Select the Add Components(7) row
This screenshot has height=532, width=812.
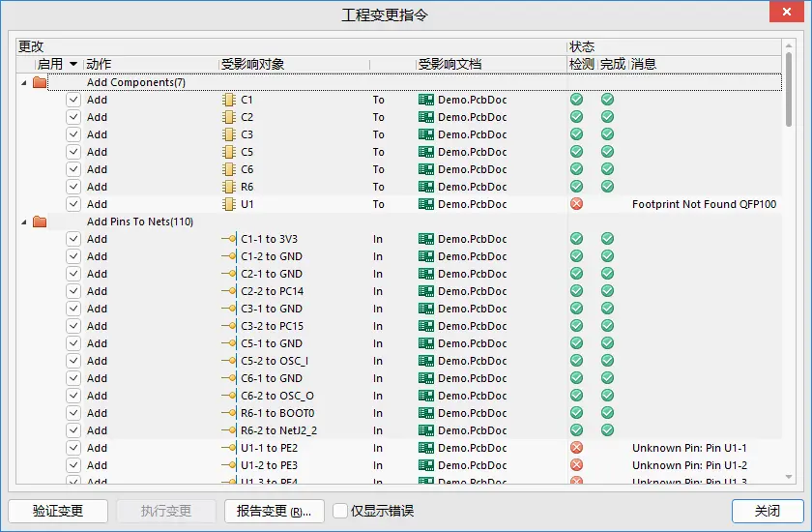tap(415, 82)
